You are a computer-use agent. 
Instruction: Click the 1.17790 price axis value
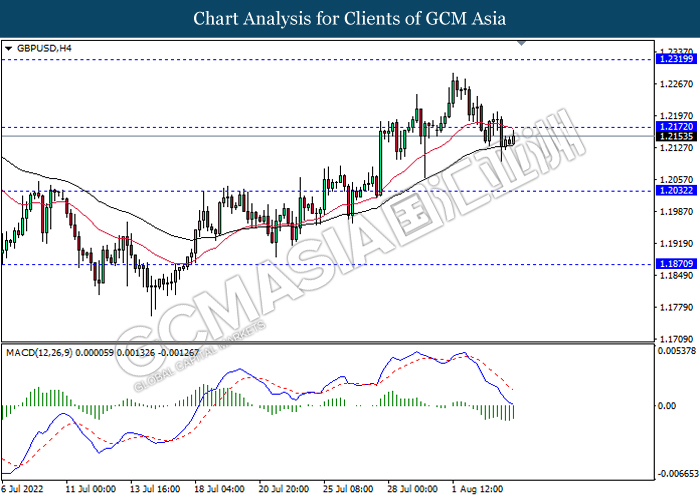pyautogui.click(x=677, y=308)
